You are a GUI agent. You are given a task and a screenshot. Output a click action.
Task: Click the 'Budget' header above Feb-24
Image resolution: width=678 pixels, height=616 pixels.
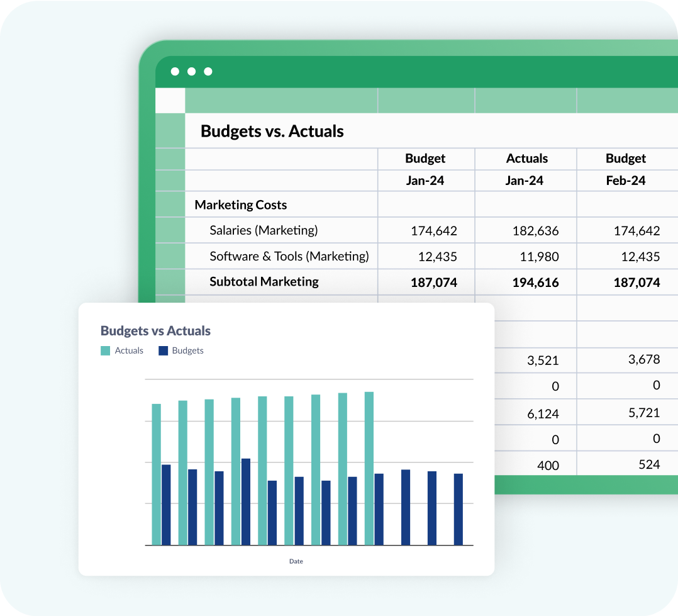point(627,159)
